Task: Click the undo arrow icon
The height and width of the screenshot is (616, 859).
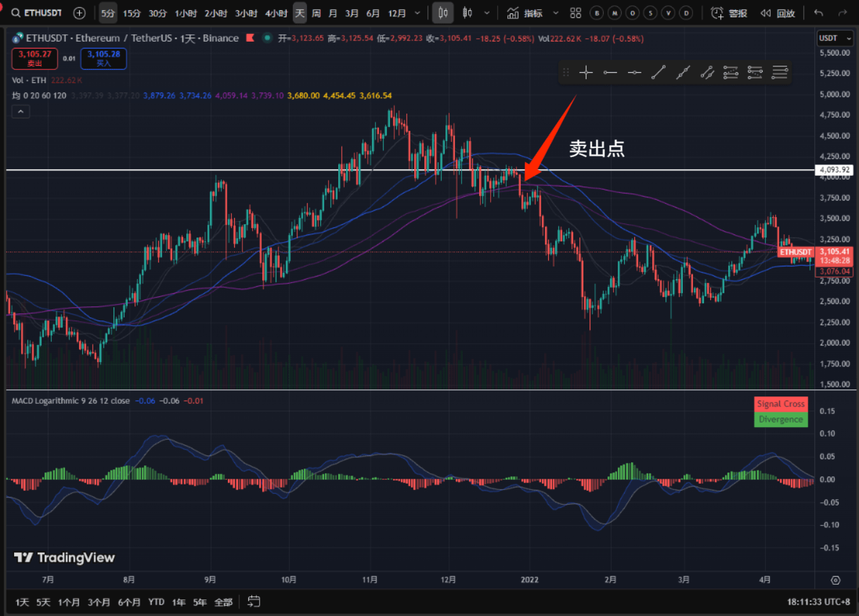Action: [x=818, y=13]
